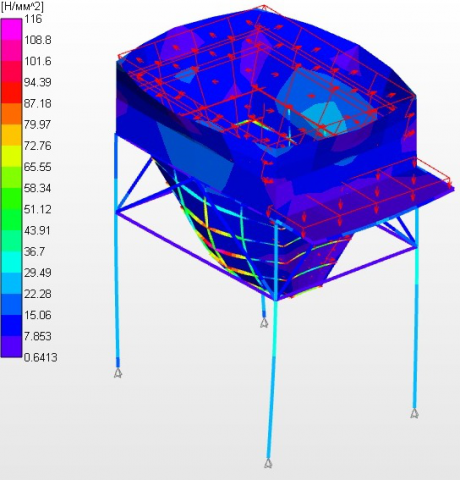This screenshot has width=460, height=480.
Task: Click the legend value 36.7
Action: [x=34, y=251]
